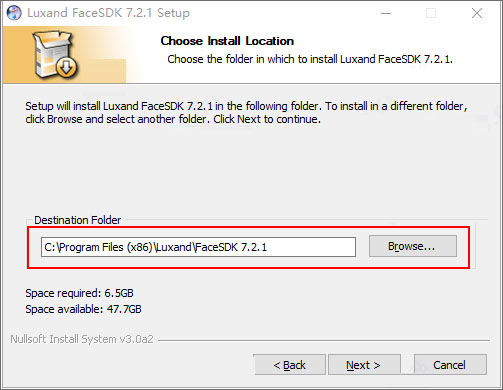Focus the destination folder path field
Image resolution: width=503 pixels, height=390 pixels.
[198, 247]
